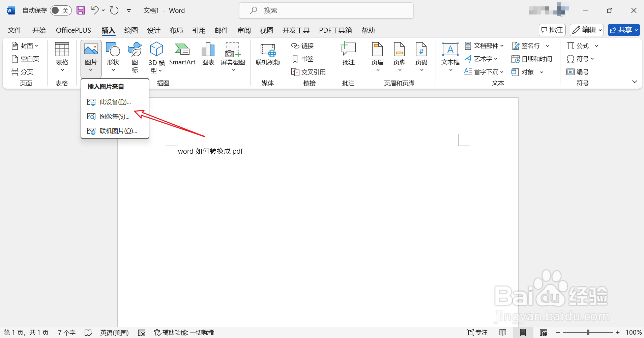
Task: Open the 文件 menu
Action: pyautogui.click(x=14, y=30)
